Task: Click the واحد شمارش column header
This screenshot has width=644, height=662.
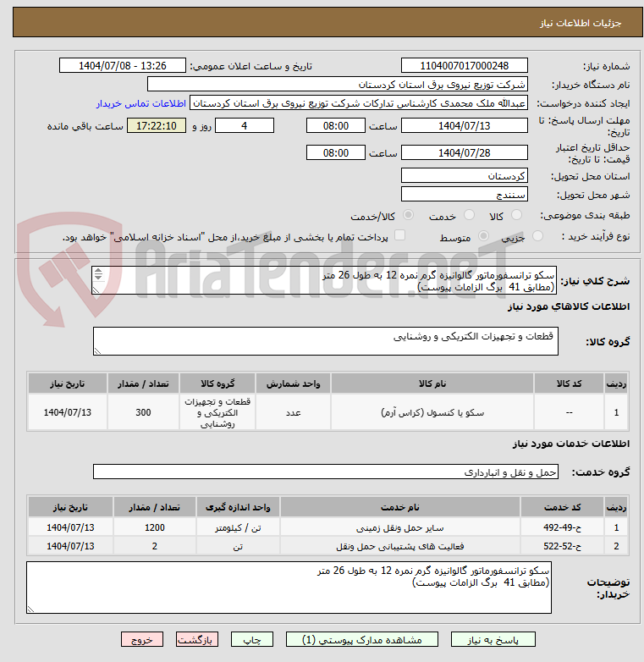Action: click(293, 383)
